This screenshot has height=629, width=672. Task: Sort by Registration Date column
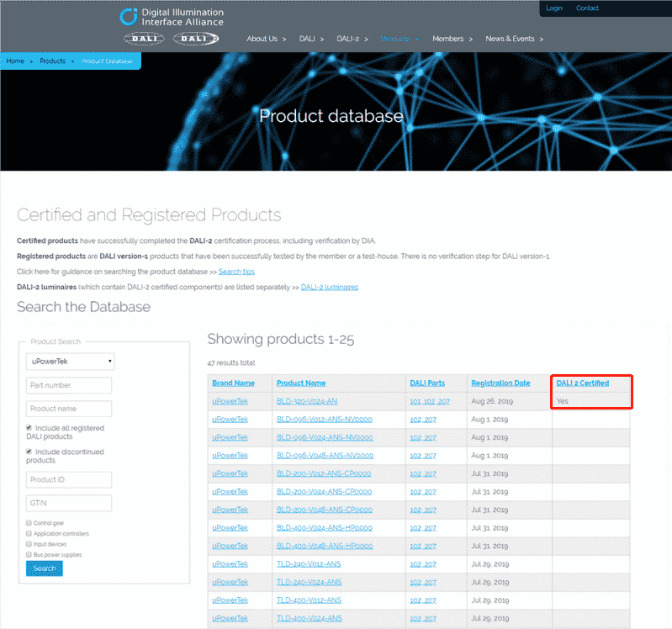click(x=500, y=383)
